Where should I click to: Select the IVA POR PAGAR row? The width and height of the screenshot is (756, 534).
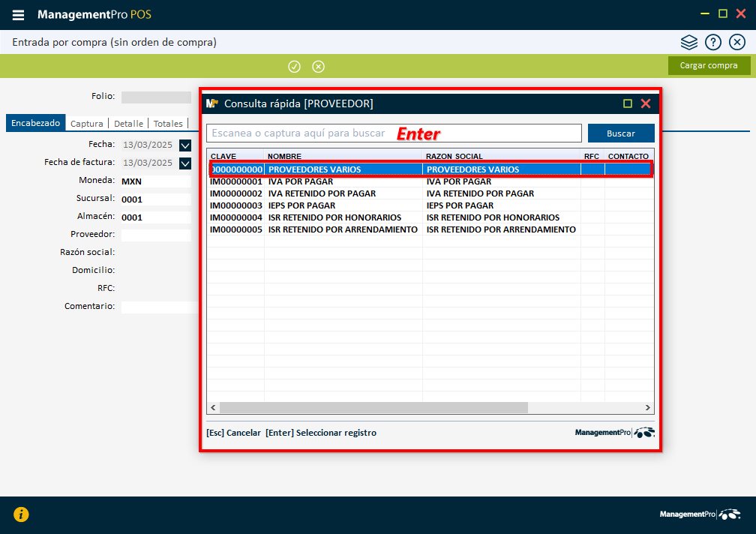click(430, 181)
